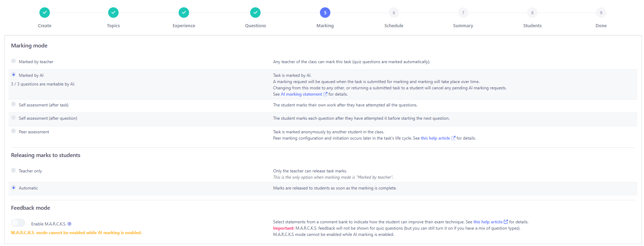Click the Summary step number 7 circle
644x246 pixels.
(x=463, y=13)
